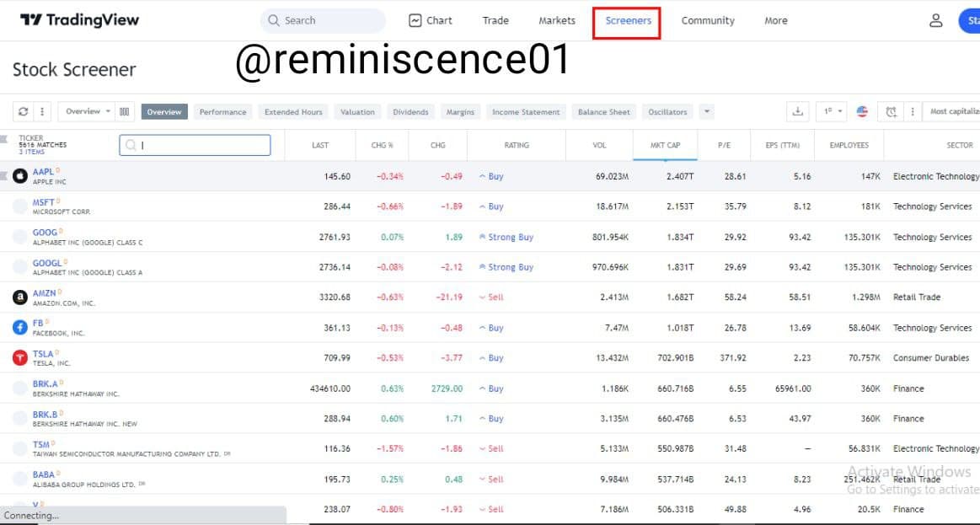Open the column setup bars icon

click(125, 112)
